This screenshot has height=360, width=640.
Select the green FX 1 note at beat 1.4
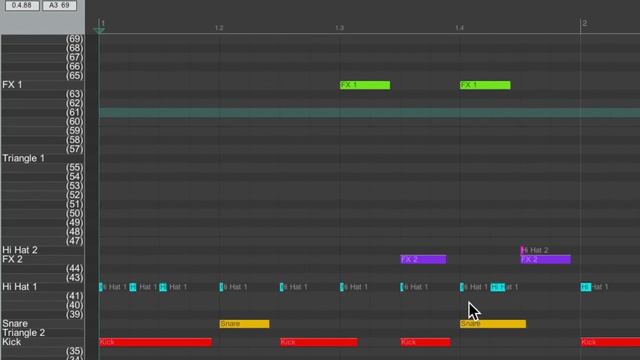point(485,85)
